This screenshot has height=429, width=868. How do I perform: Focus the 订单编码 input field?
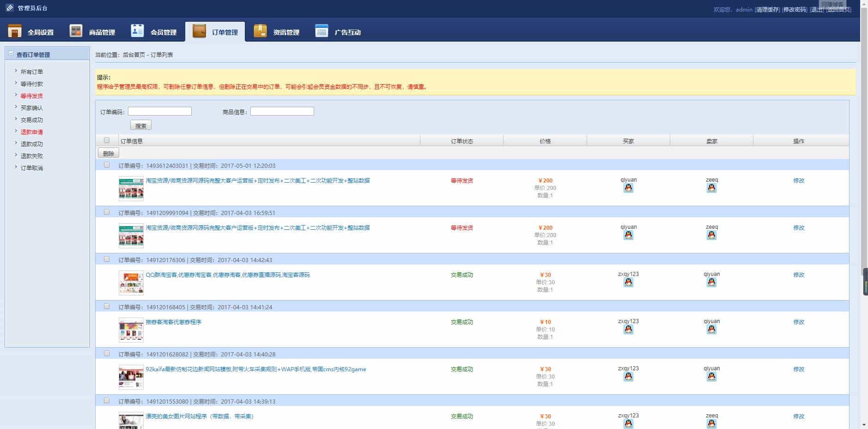tap(160, 111)
